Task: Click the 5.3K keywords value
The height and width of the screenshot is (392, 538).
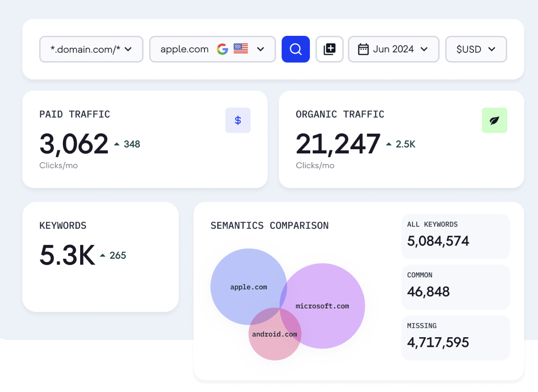Action: [67, 255]
